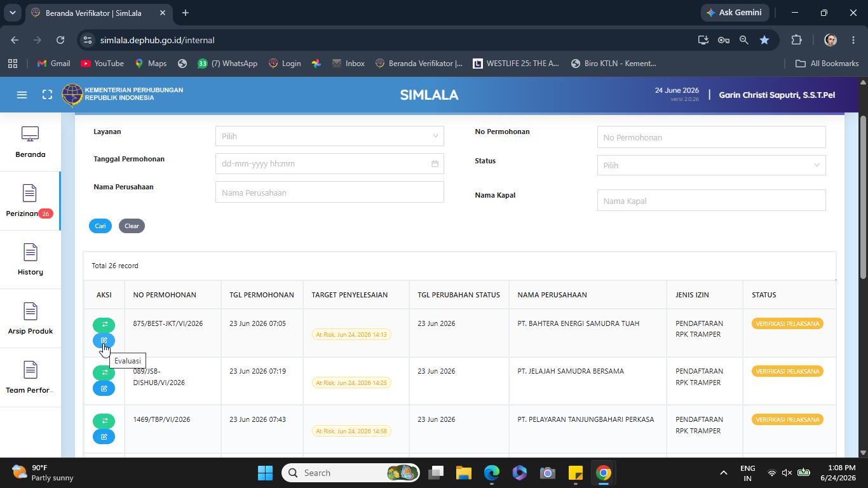Toggle fullscreen mode icon in header
Screen dimensions: 868x488
click(x=47, y=95)
